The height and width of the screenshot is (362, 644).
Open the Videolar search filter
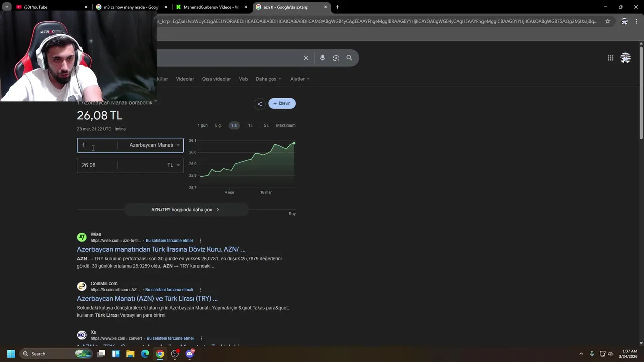(185, 79)
